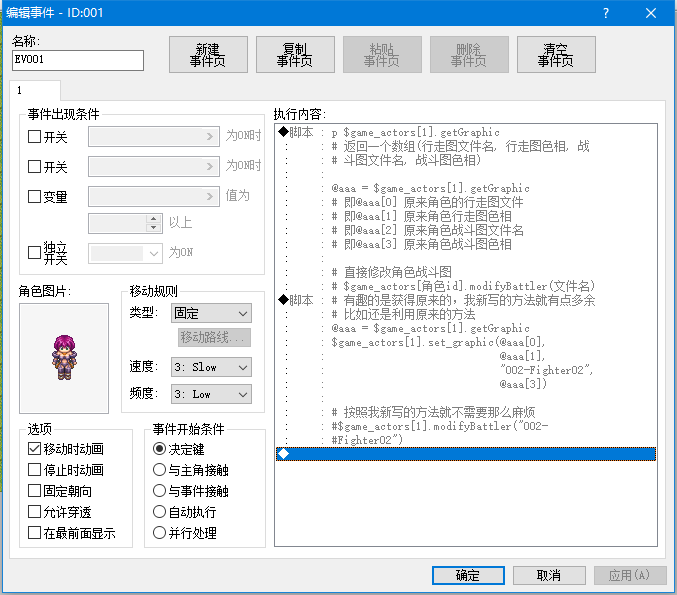Click the help question mark icon

(x=606, y=13)
